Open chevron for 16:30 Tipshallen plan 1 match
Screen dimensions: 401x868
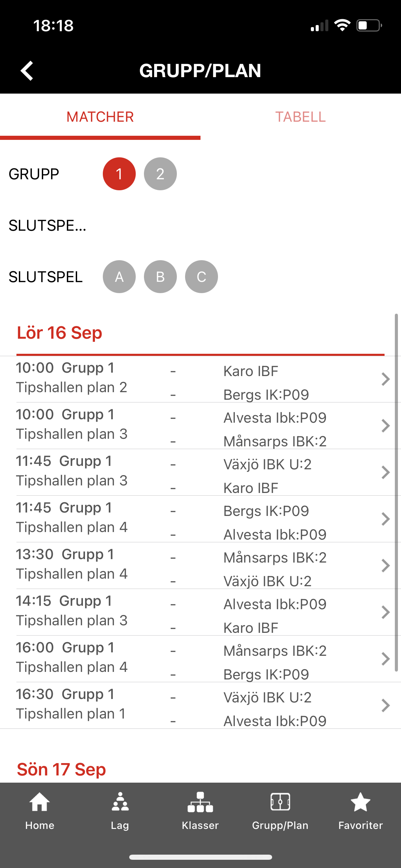[x=386, y=706]
